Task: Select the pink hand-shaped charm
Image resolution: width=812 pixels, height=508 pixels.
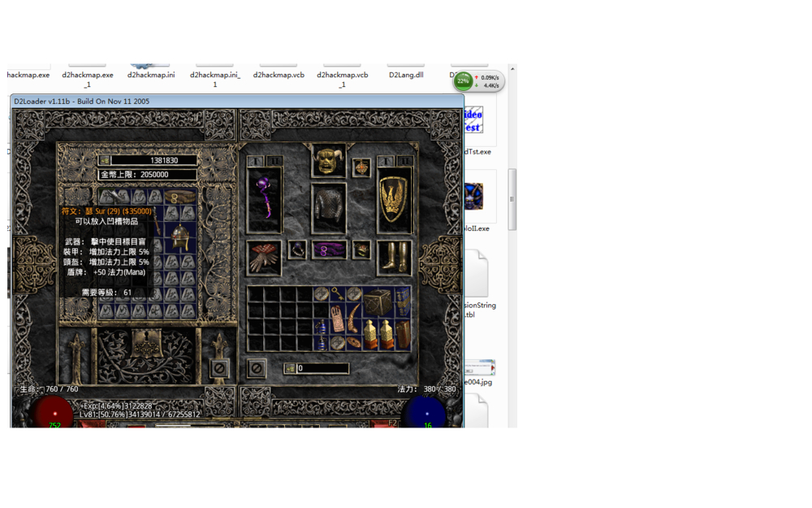Action: coord(337,319)
